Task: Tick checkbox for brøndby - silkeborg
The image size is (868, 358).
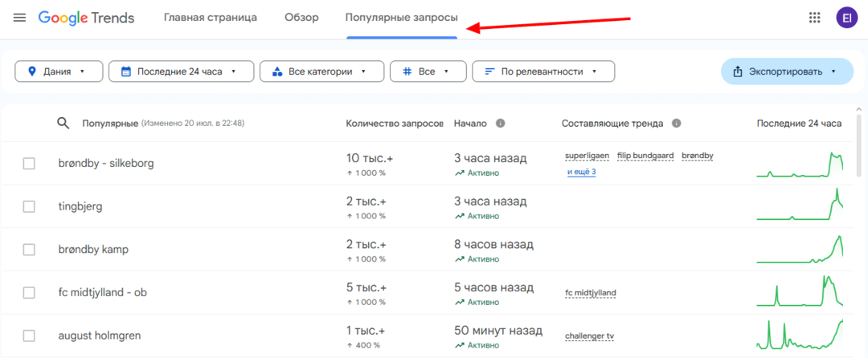Action: (x=29, y=164)
